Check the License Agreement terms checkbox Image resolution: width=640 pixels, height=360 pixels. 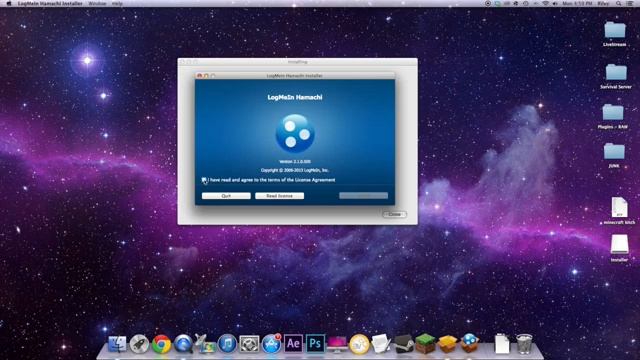point(204,180)
